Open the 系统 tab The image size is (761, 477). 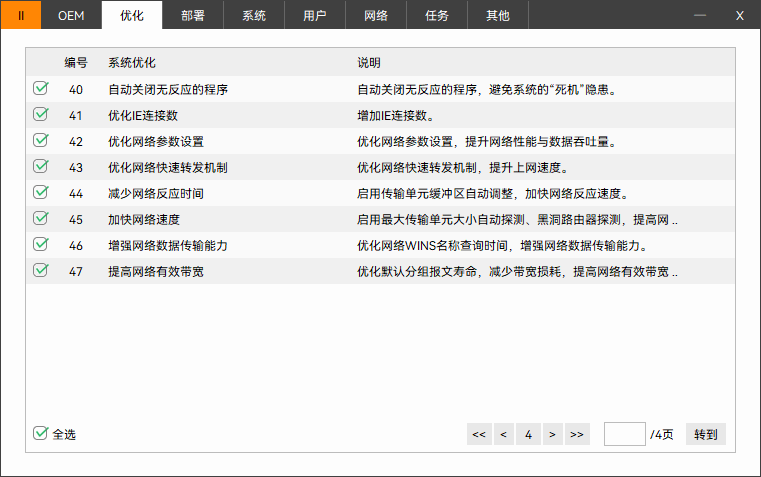pyautogui.click(x=254, y=15)
